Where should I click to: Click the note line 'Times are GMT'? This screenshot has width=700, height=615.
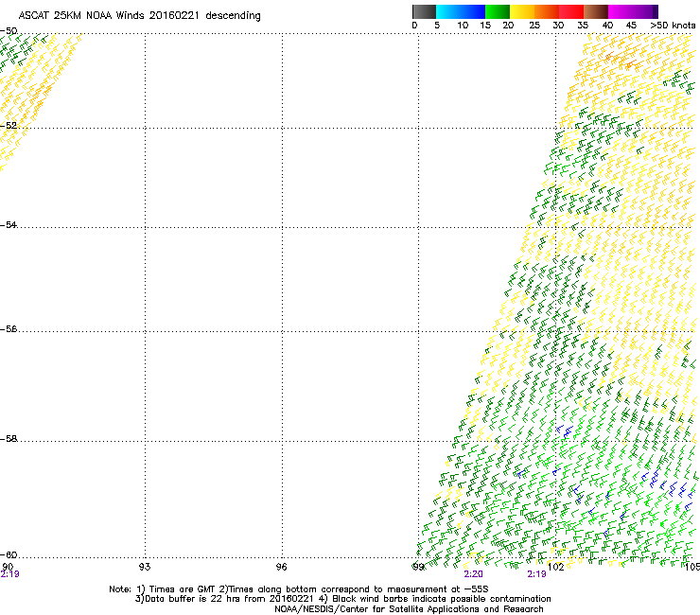tap(183, 589)
